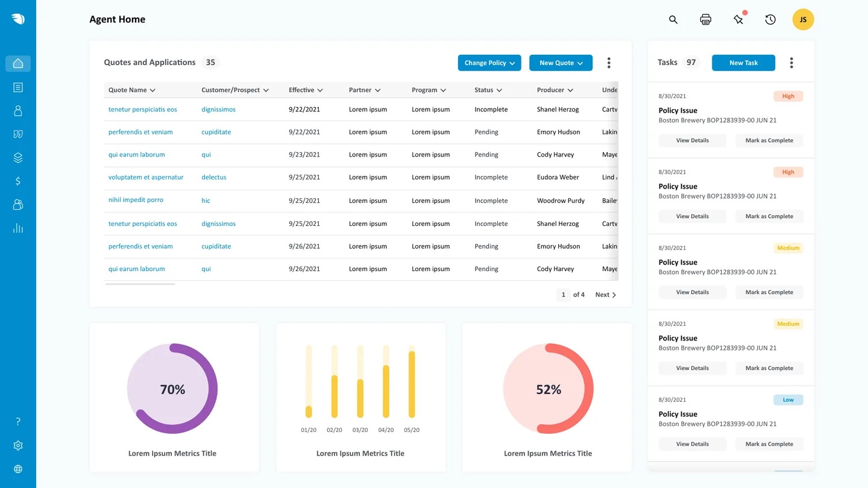Click the settings gear in sidebar
This screenshot has height=488, width=868.
coord(17,445)
